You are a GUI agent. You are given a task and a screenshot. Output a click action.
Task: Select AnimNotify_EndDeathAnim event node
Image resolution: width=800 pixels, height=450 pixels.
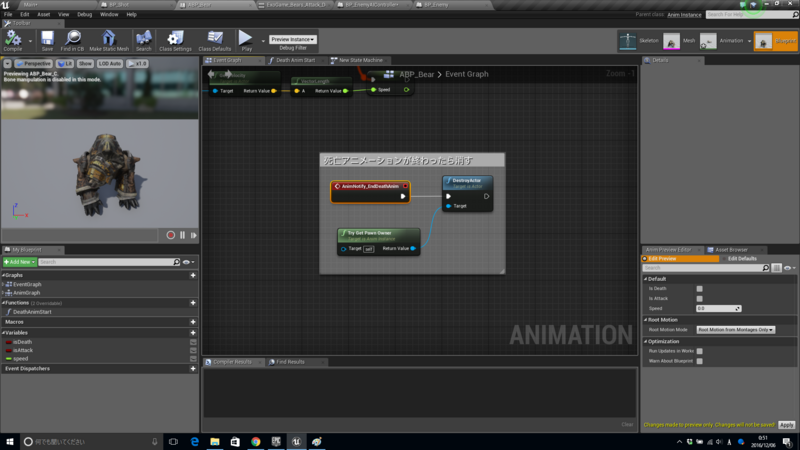click(370, 192)
